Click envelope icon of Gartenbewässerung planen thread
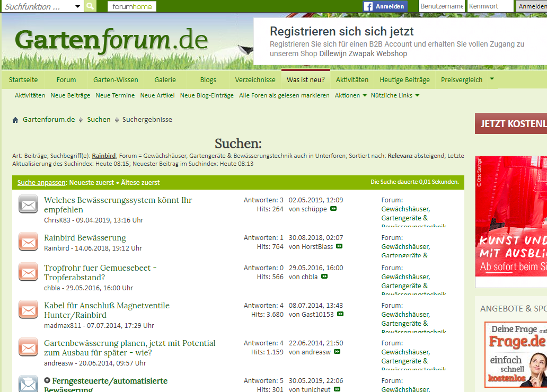The height and width of the screenshot is (392, 547). [28, 347]
